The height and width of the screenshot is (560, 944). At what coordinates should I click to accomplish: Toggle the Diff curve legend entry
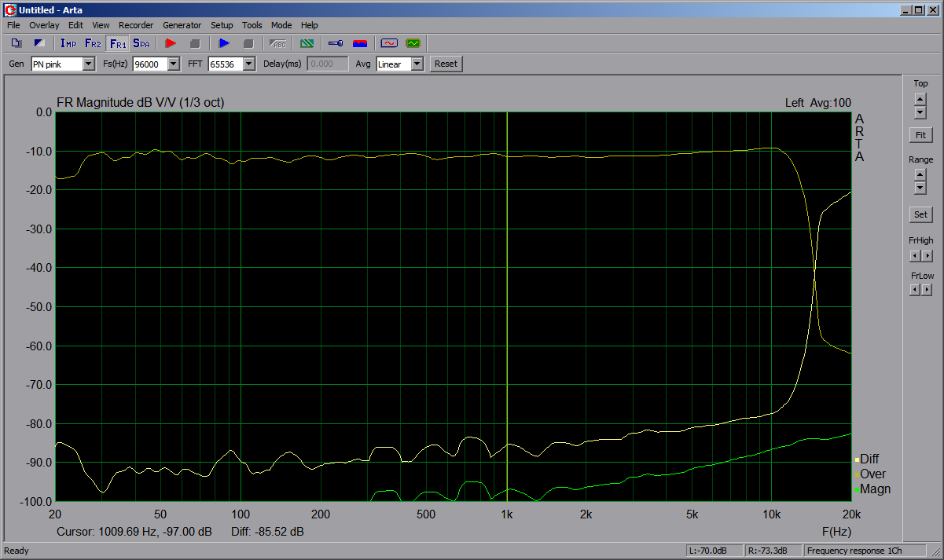tap(869, 459)
